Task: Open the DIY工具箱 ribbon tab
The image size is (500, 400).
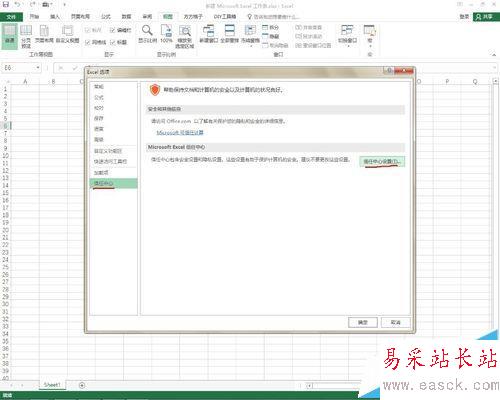Action: 225,16
